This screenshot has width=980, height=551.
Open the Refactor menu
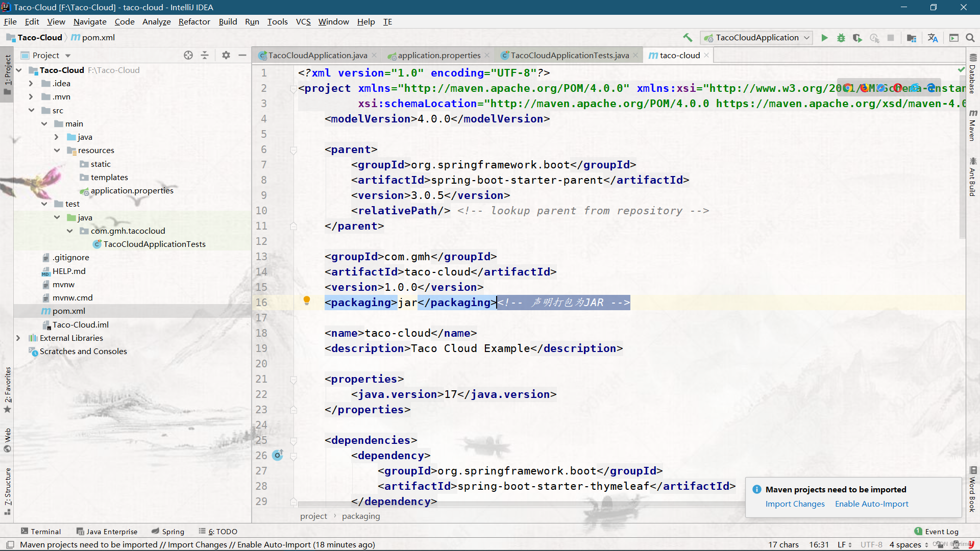(x=194, y=21)
